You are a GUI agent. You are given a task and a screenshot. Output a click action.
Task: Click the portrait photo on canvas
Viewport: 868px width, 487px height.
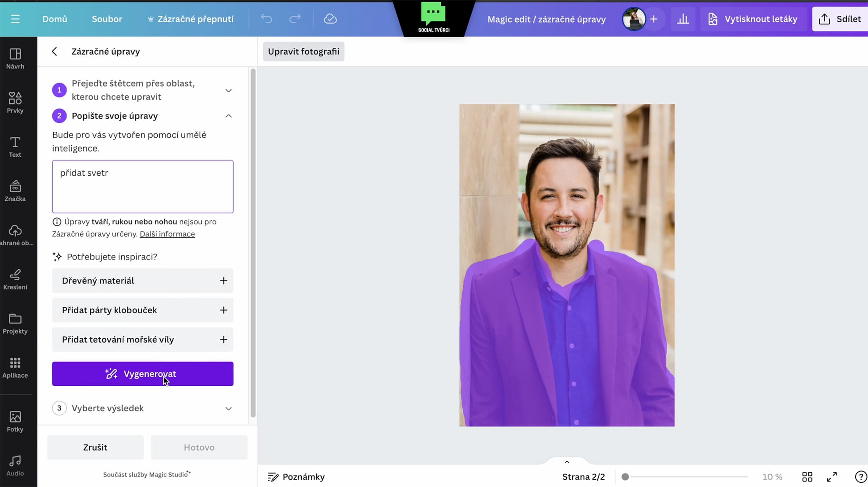click(567, 265)
